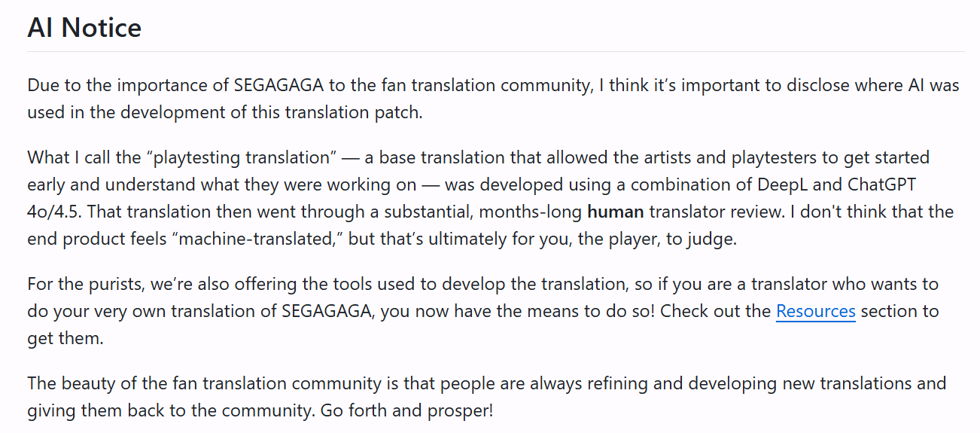
Task: Open the Resources link
Action: click(x=815, y=311)
